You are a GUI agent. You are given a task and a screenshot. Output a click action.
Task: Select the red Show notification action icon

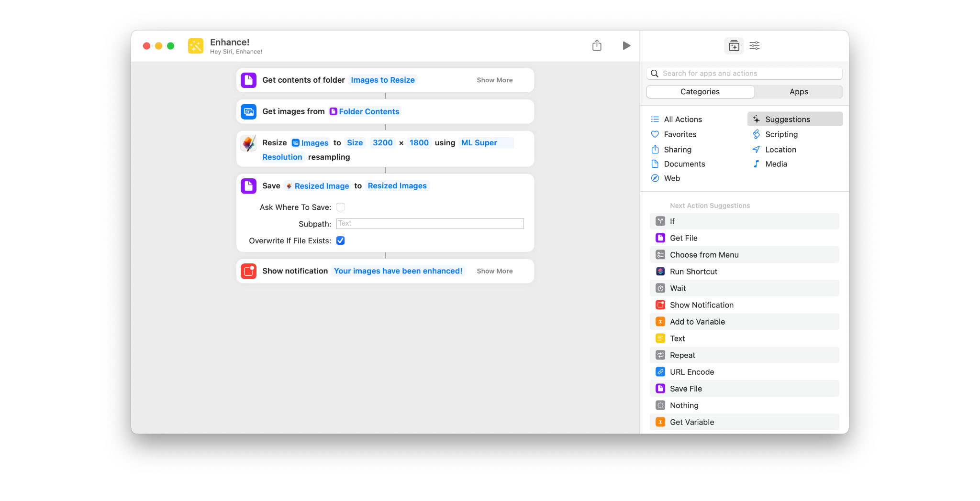[249, 271]
